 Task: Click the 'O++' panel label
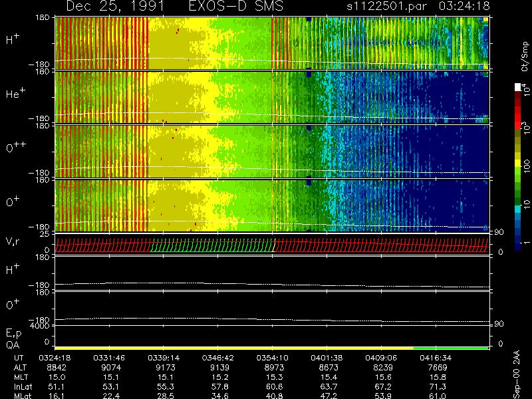[15, 146]
